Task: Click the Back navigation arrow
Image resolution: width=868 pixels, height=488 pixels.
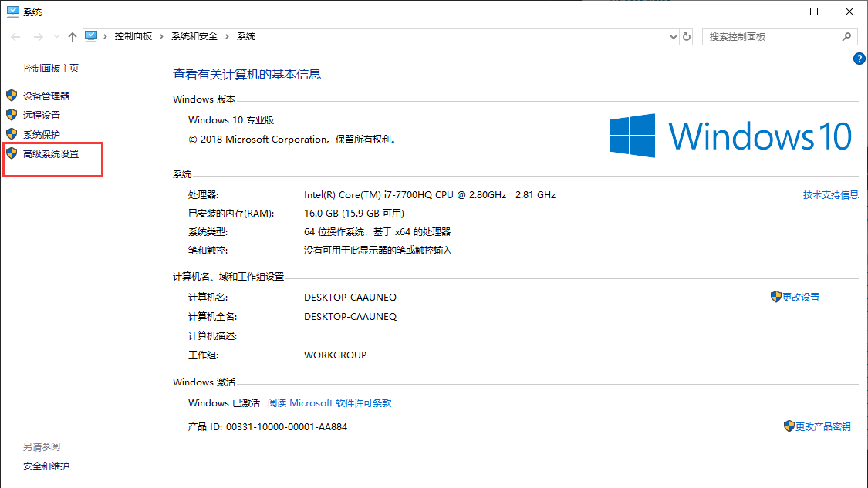Action: 15,36
